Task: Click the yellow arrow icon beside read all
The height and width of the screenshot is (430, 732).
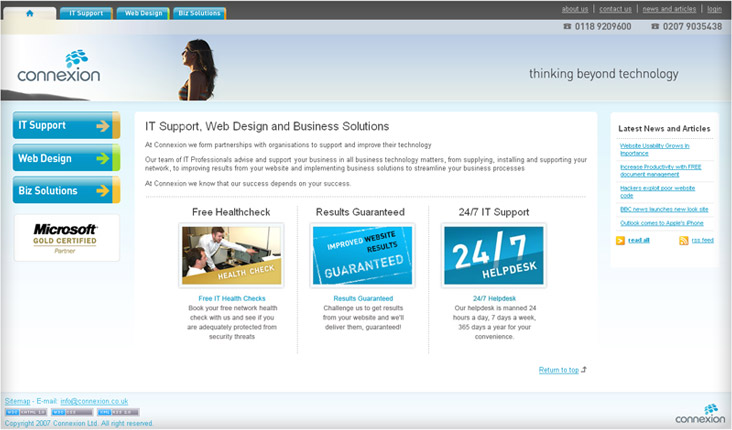Action: pos(619,241)
